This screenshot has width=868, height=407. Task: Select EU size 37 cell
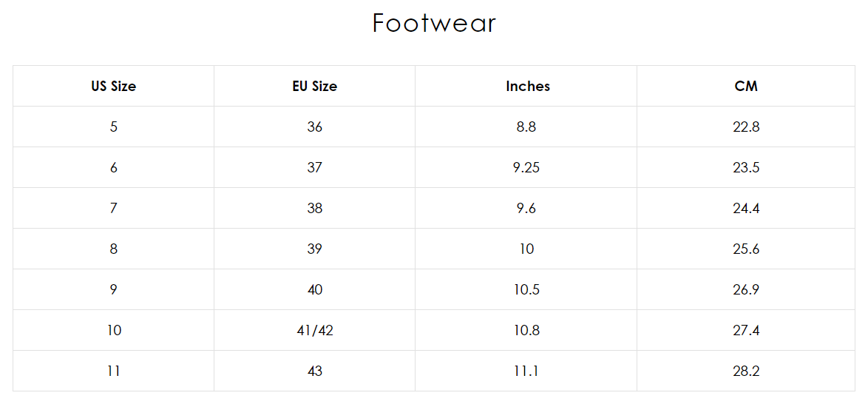coord(314,167)
